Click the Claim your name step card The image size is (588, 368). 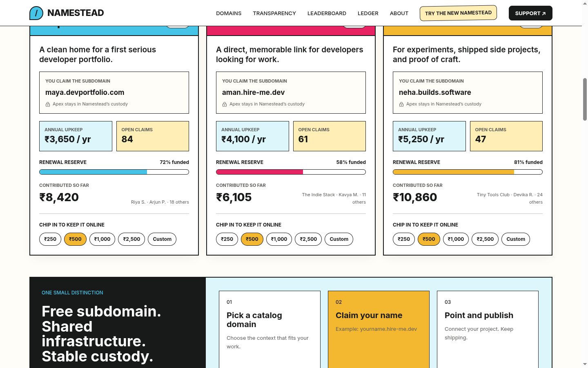click(x=379, y=329)
